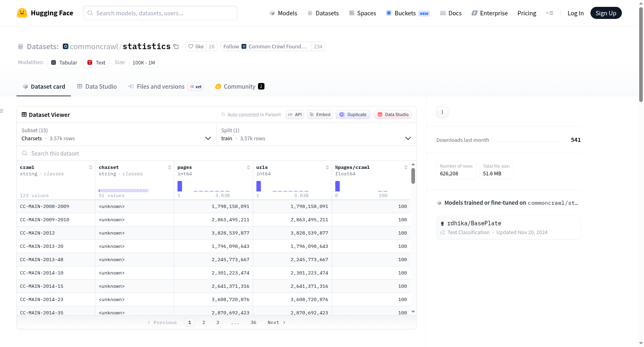This screenshot has height=347, width=644.
Task: Copy dataset name with the copy icon
Action: point(176,46)
